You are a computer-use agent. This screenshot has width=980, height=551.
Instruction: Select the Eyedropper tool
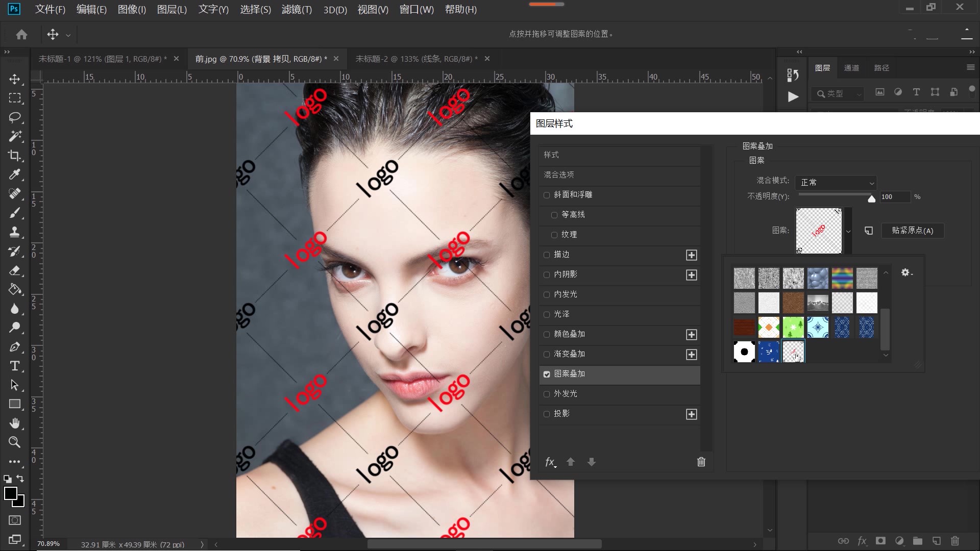click(15, 174)
